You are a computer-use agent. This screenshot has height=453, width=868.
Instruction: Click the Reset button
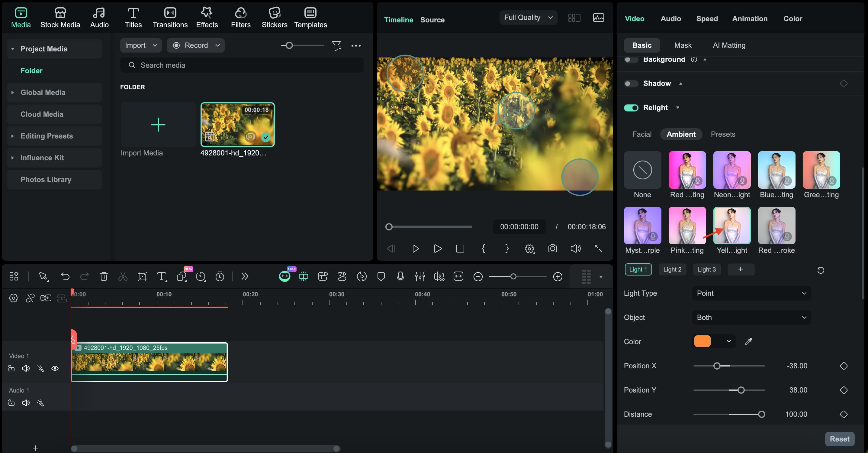pyautogui.click(x=839, y=439)
